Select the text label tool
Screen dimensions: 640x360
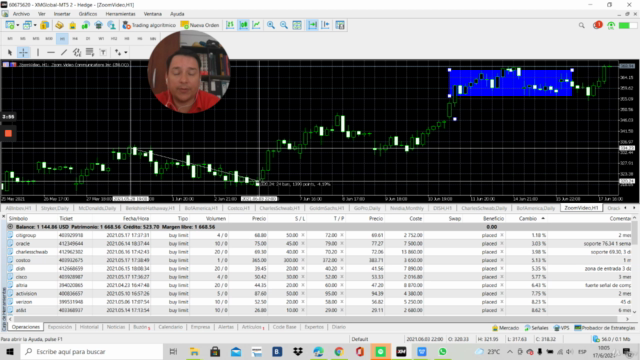coord(103,52)
